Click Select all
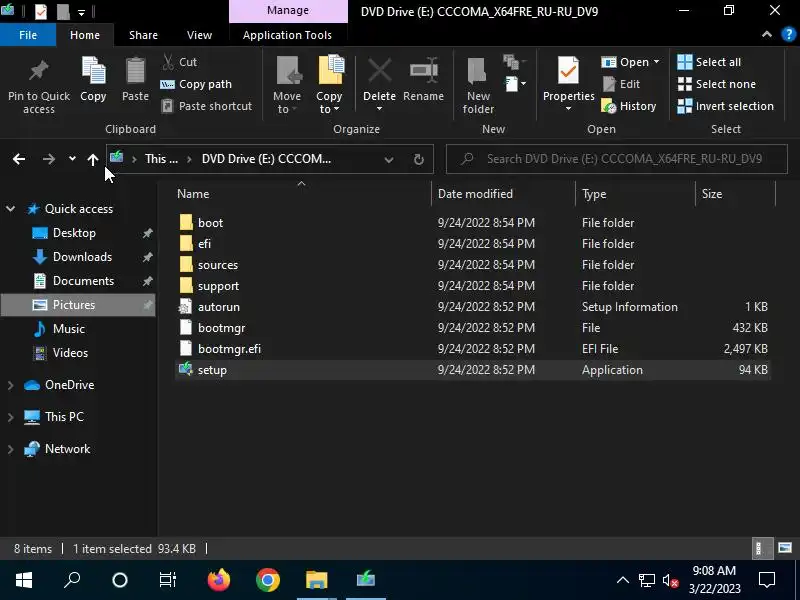800x600 pixels. coord(709,62)
